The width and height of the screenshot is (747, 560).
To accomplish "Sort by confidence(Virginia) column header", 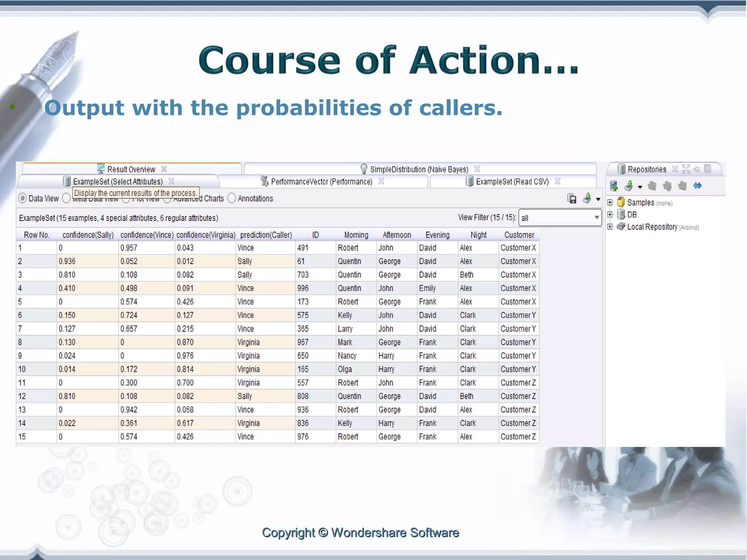I will coord(206,235).
